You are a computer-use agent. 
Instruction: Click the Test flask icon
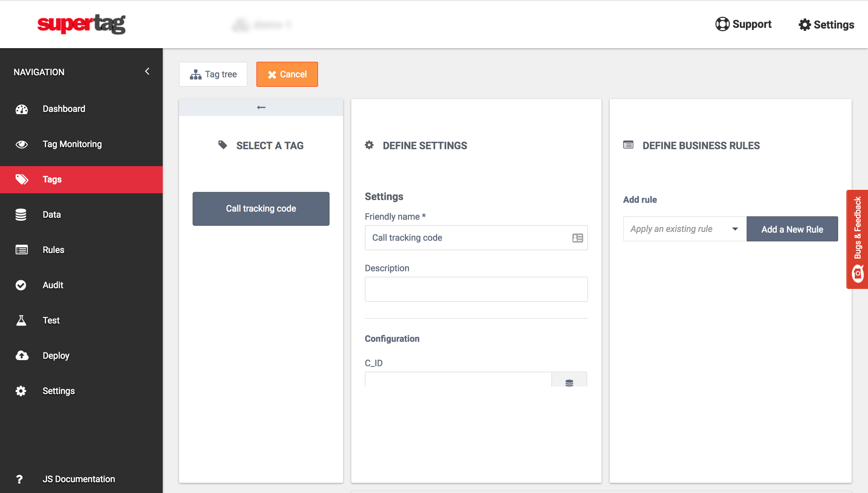[x=21, y=320]
